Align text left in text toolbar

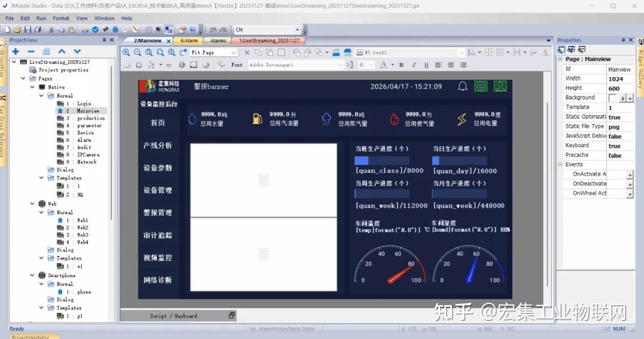coord(438,65)
